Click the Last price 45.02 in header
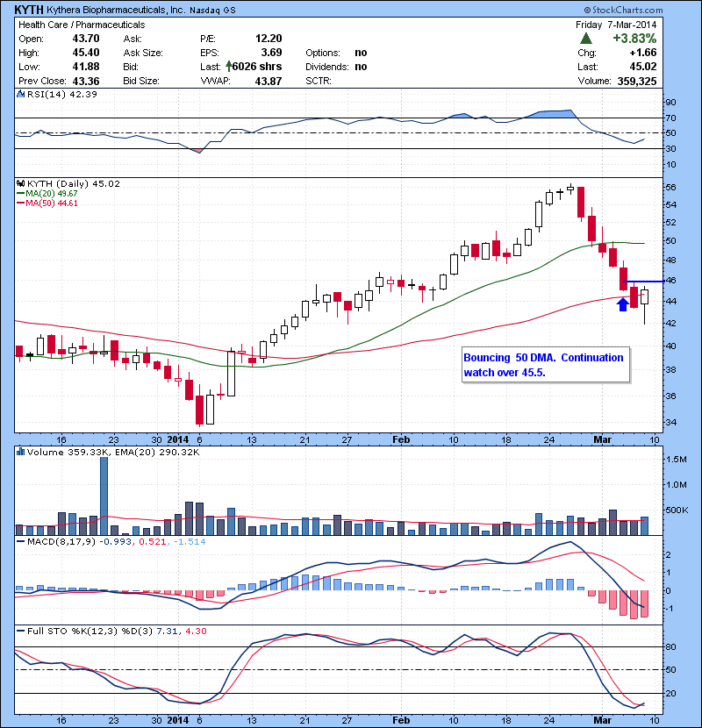702x728 pixels. (643, 67)
